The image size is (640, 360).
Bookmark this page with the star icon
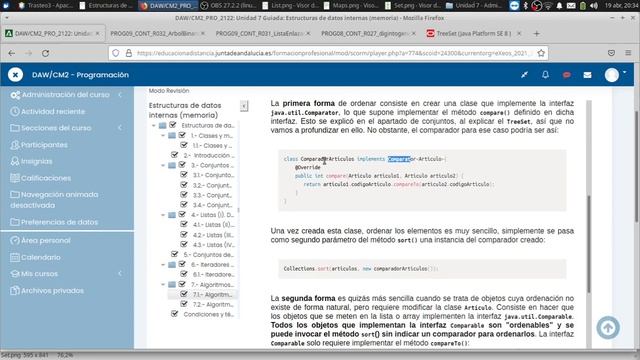pyautogui.click(x=541, y=53)
